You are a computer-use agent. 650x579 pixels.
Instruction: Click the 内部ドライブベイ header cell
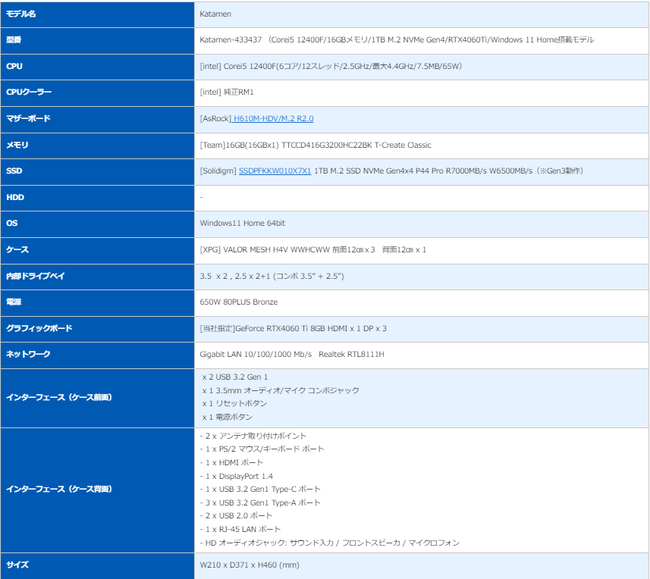click(97, 276)
